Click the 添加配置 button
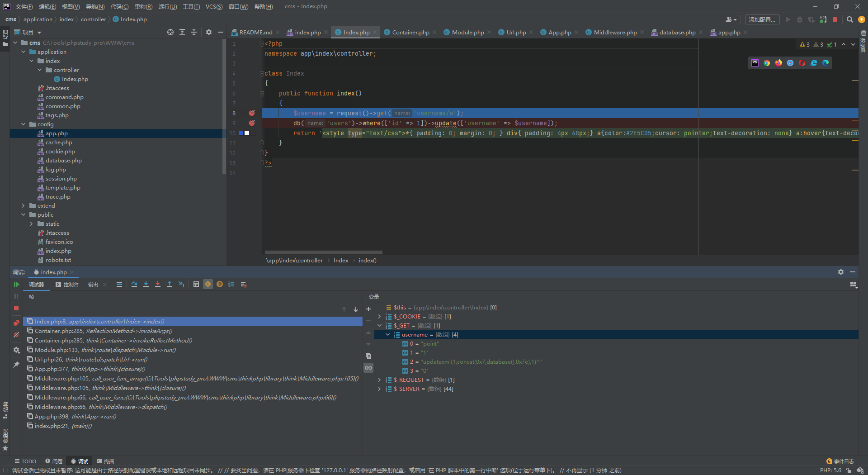Screen dimensions: 868x475 pos(762,19)
